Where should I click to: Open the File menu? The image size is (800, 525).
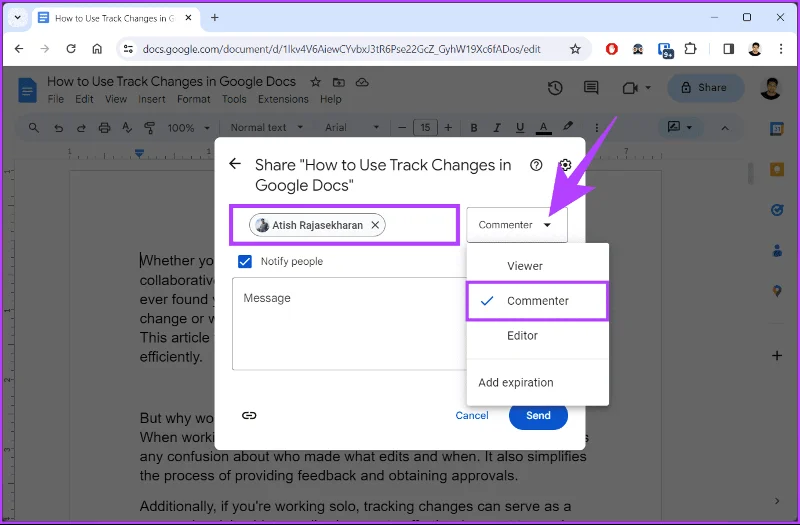[x=56, y=99]
